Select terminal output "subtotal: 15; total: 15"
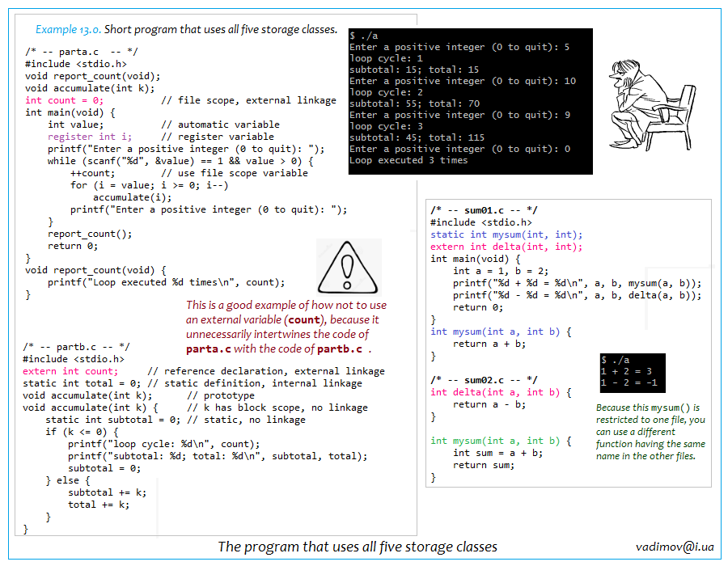 414,70
